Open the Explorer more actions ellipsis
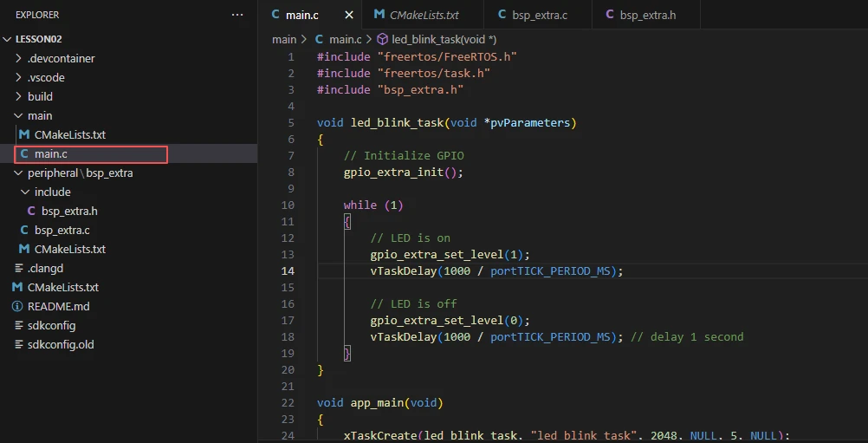The width and height of the screenshot is (868, 443). pyautogui.click(x=237, y=15)
